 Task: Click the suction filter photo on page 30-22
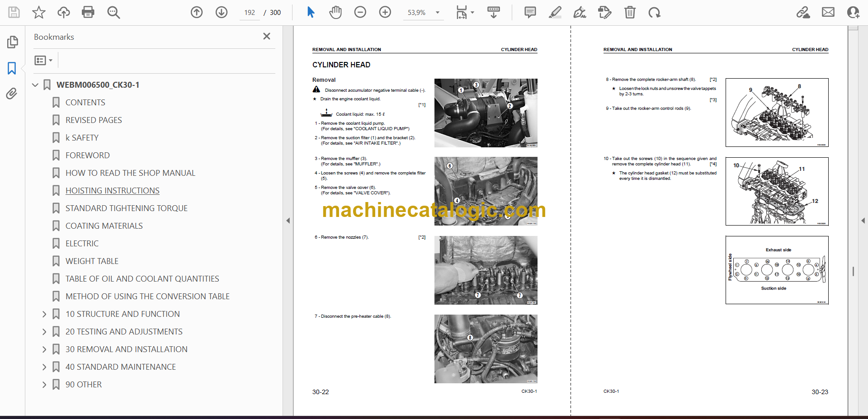coord(486,113)
